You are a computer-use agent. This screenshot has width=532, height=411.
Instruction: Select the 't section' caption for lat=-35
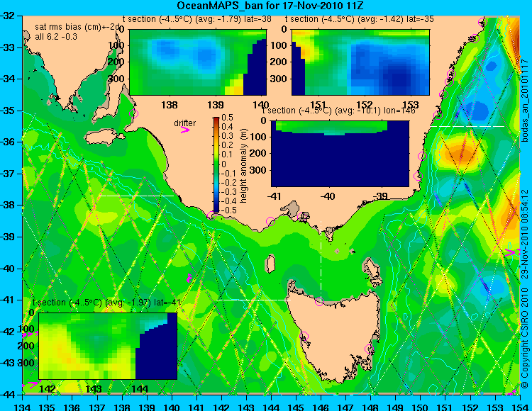[360, 19]
